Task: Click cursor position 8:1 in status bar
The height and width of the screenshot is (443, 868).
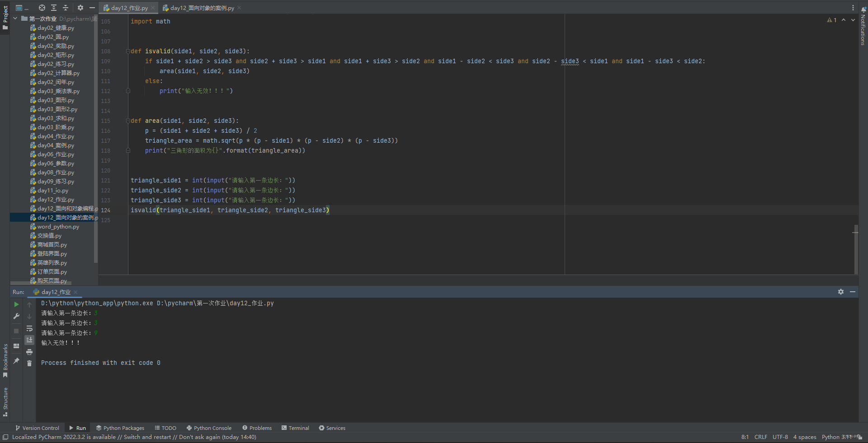Action: (x=745, y=437)
